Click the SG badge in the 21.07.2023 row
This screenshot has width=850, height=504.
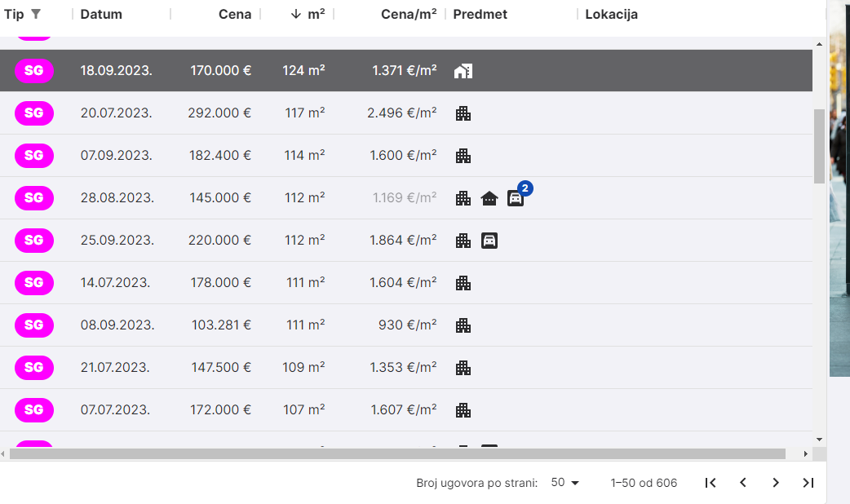coord(34,368)
